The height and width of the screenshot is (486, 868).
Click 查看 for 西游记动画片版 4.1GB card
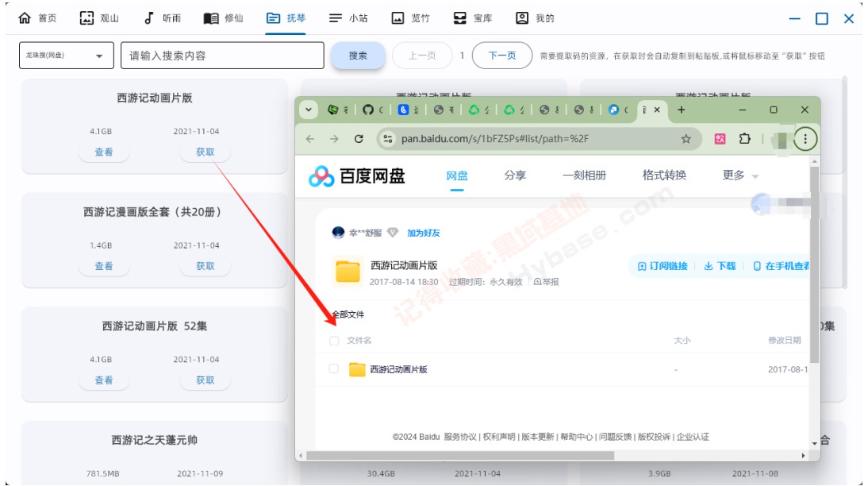click(103, 152)
